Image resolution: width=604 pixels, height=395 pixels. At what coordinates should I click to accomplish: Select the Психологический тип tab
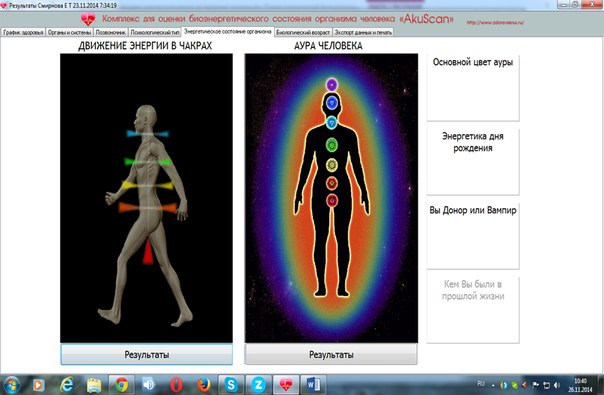point(155,32)
